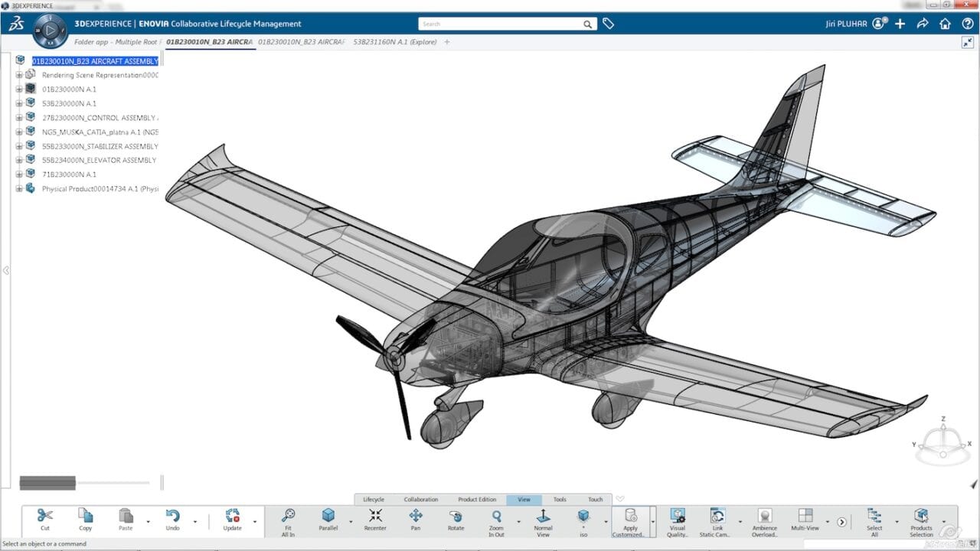This screenshot has height=551, width=980.
Task: Activate the Pan tool
Action: pos(416,520)
